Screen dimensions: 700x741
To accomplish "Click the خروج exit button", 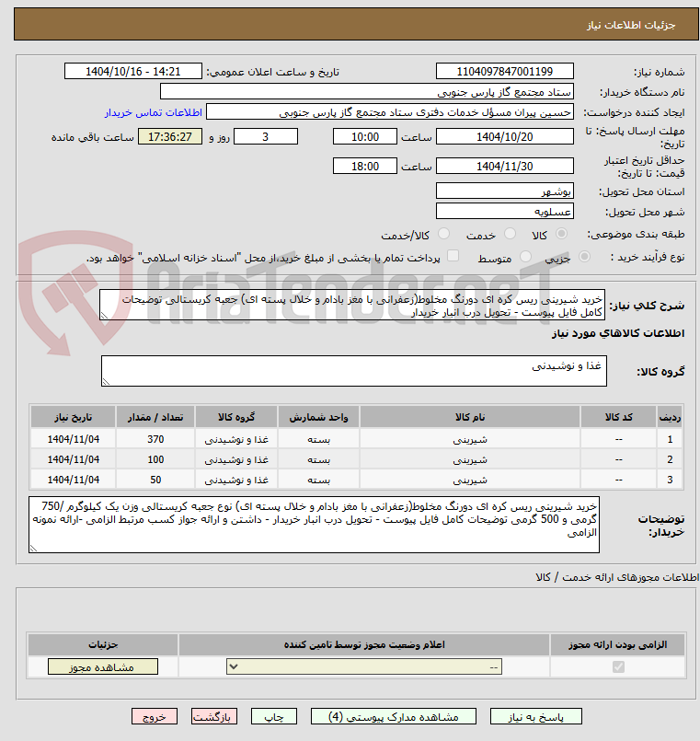I will pyautogui.click(x=155, y=716).
